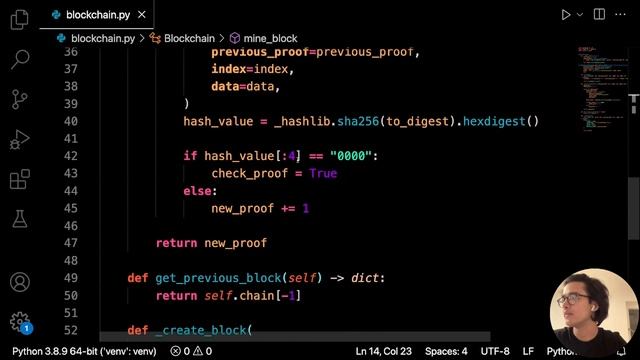Image resolution: width=640 pixels, height=360 pixels.
Task: Click the code minimap overview
Action: tap(602, 89)
